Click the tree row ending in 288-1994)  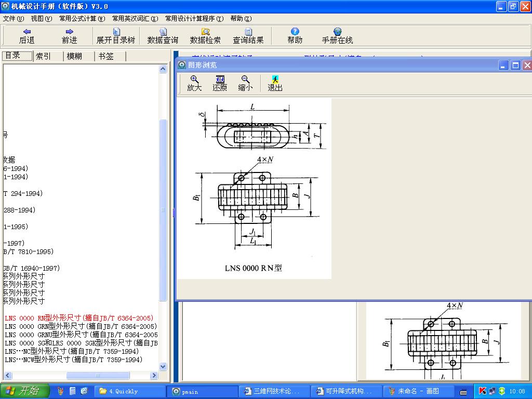[x=19, y=210]
